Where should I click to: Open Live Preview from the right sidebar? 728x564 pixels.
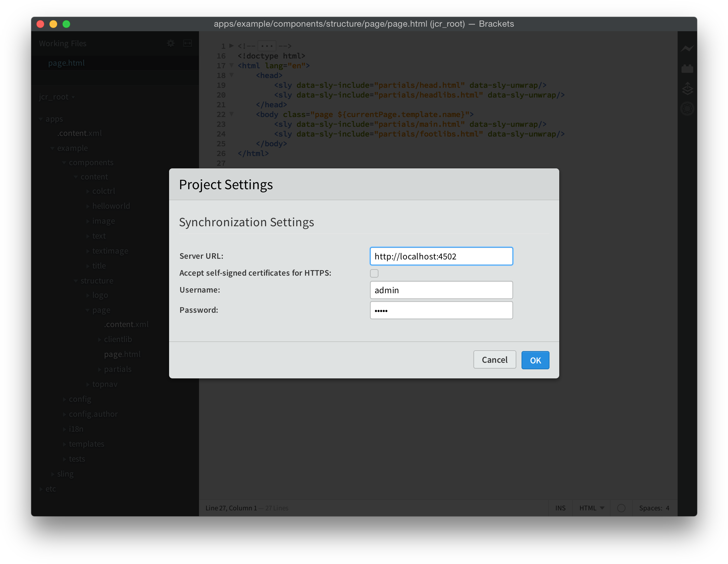[x=687, y=48]
